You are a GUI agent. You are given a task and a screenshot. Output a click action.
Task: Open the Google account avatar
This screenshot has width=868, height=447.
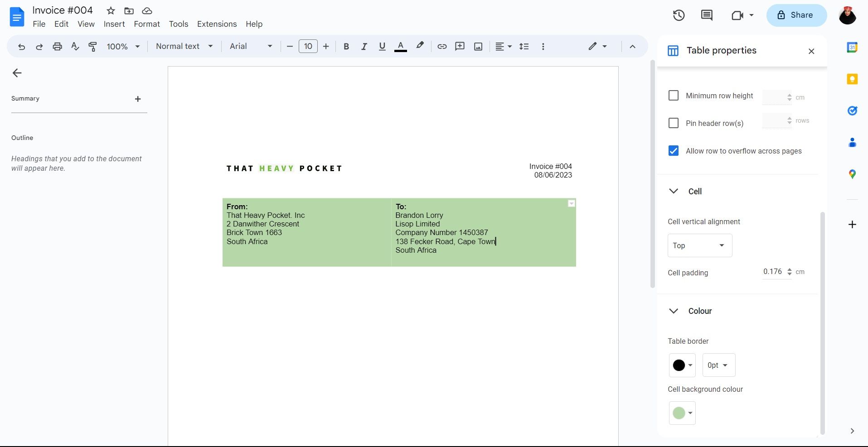(x=847, y=15)
